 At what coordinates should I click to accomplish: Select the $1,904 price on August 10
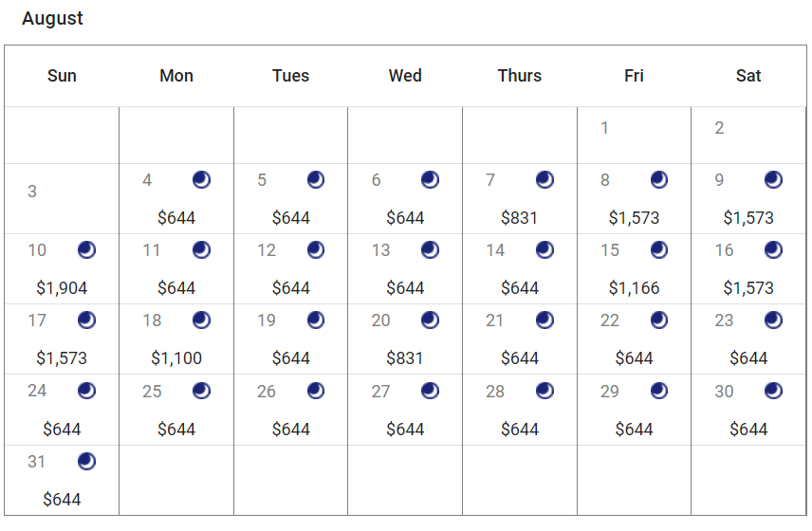pos(62,288)
